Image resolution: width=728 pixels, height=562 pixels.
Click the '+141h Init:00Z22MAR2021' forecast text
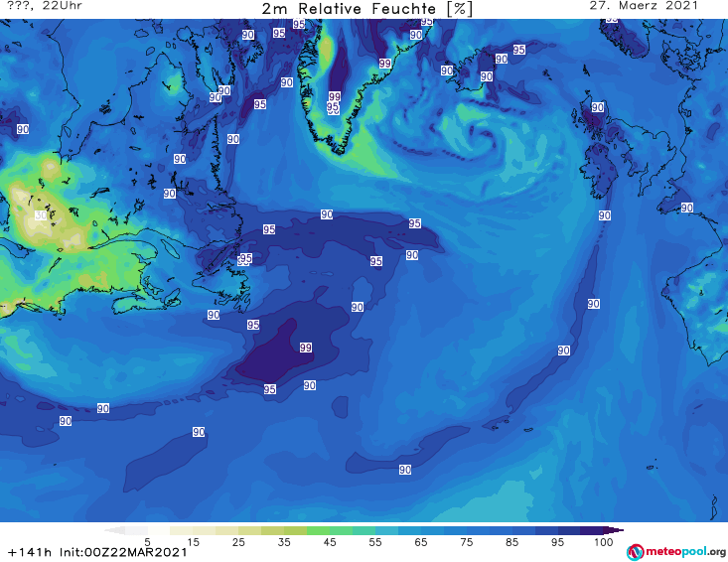point(97,552)
